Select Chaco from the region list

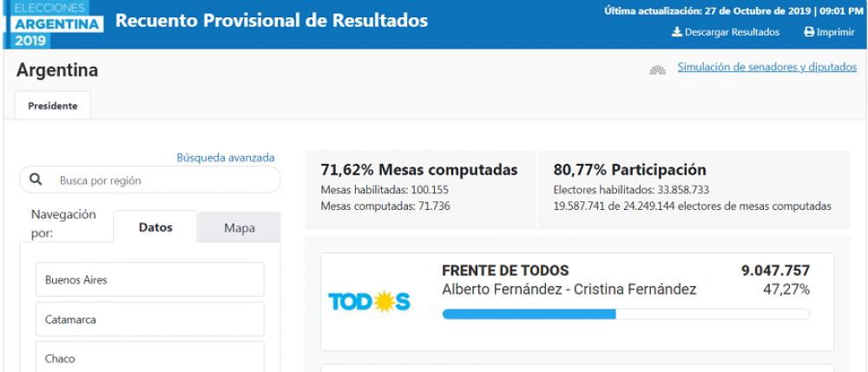click(x=150, y=357)
